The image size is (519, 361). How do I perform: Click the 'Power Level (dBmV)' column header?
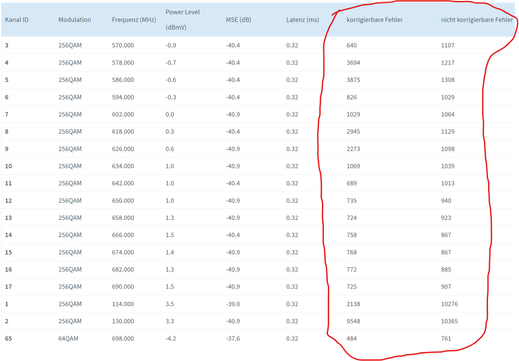pos(183,20)
